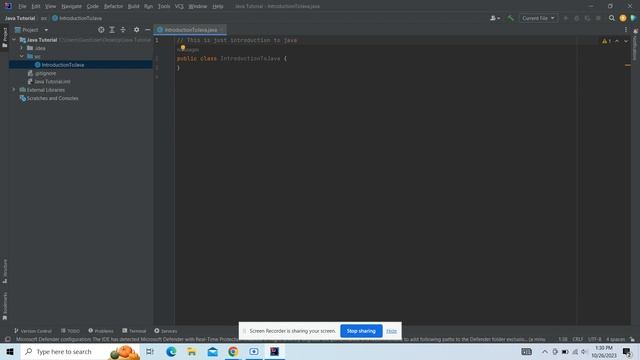The width and height of the screenshot is (640, 360).
Task: Click the Collapse All icon in Project panel
Action: tap(123, 30)
